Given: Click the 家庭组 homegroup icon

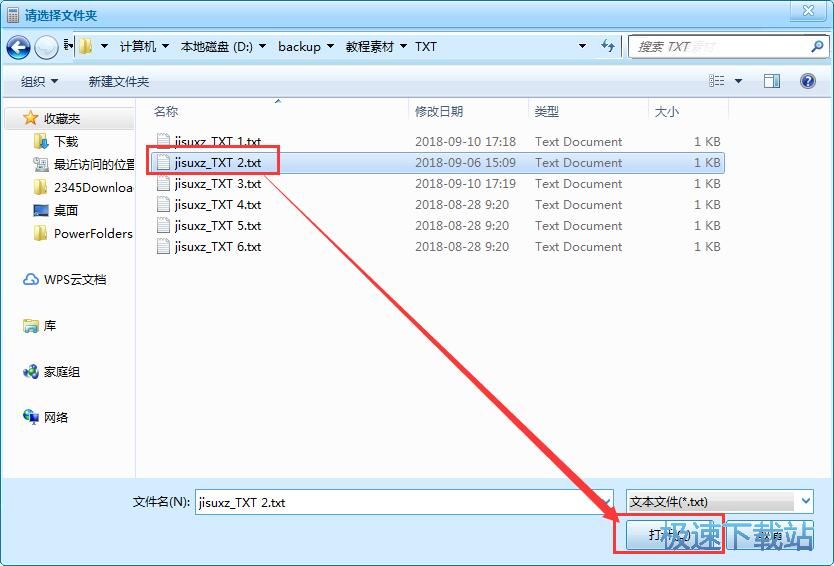Looking at the screenshot, I should 31,371.
